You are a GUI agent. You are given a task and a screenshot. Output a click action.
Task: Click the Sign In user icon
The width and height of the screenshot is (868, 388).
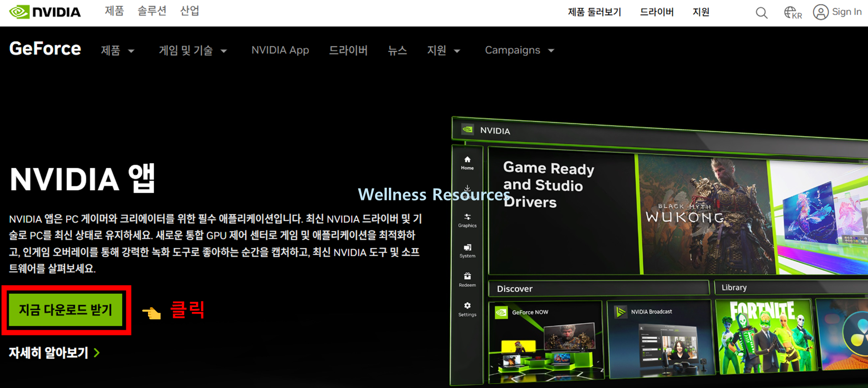[821, 12]
